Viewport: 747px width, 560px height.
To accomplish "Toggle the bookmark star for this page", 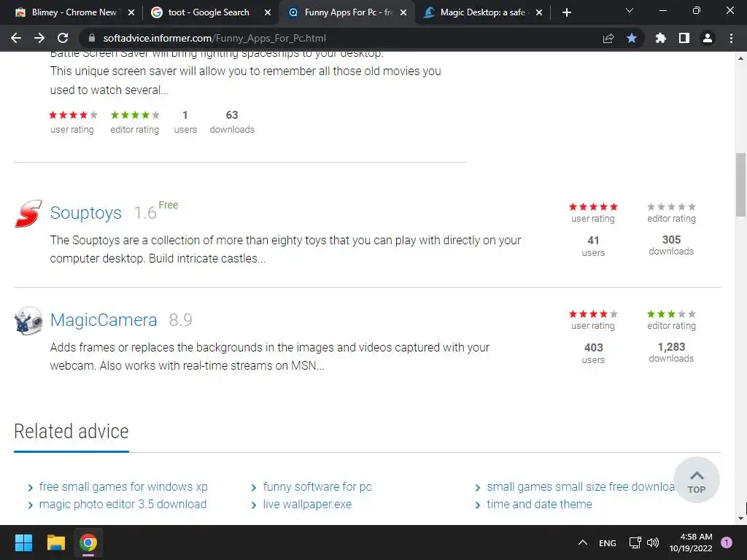I will (632, 38).
